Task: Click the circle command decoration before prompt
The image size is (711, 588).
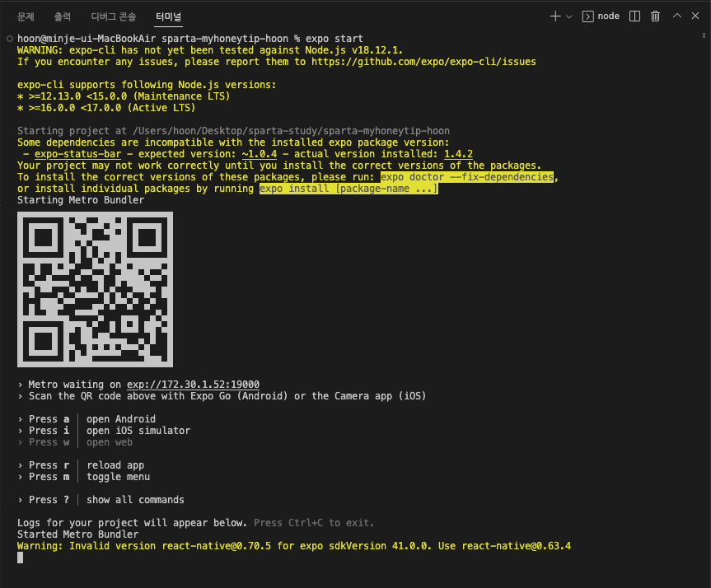Action: click(x=10, y=39)
